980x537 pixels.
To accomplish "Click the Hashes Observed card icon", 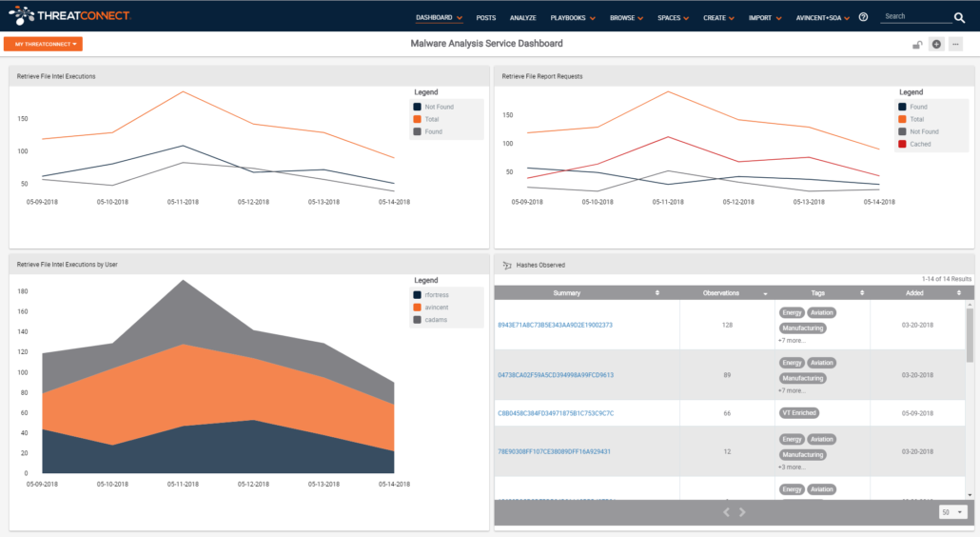I will tap(507, 265).
